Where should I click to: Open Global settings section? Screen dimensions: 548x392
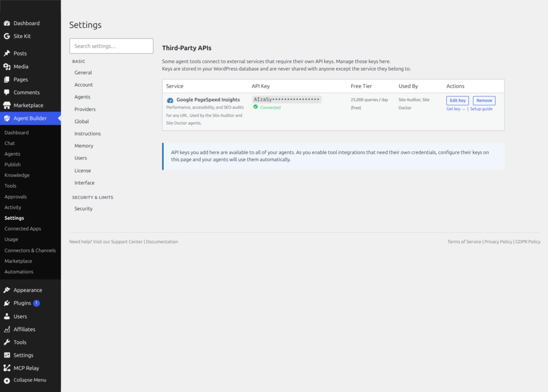click(x=81, y=121)
